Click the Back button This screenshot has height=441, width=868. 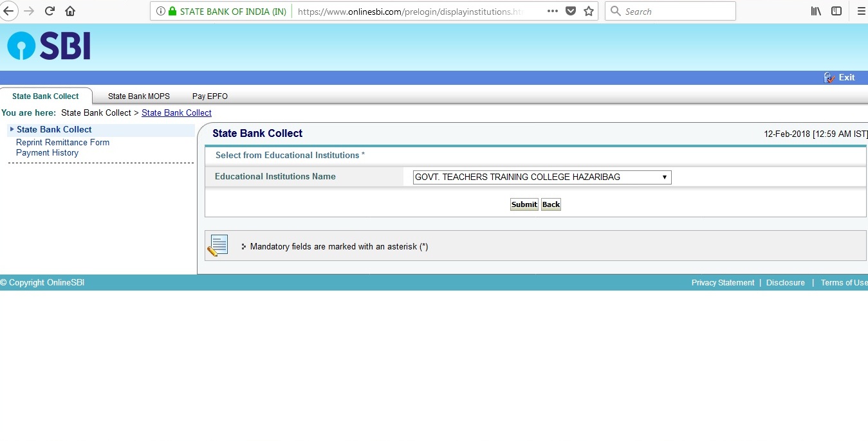551,204
